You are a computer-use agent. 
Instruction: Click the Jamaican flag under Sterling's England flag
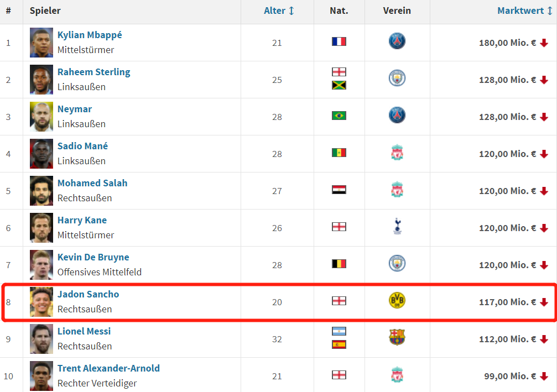[x=339, y=85]
